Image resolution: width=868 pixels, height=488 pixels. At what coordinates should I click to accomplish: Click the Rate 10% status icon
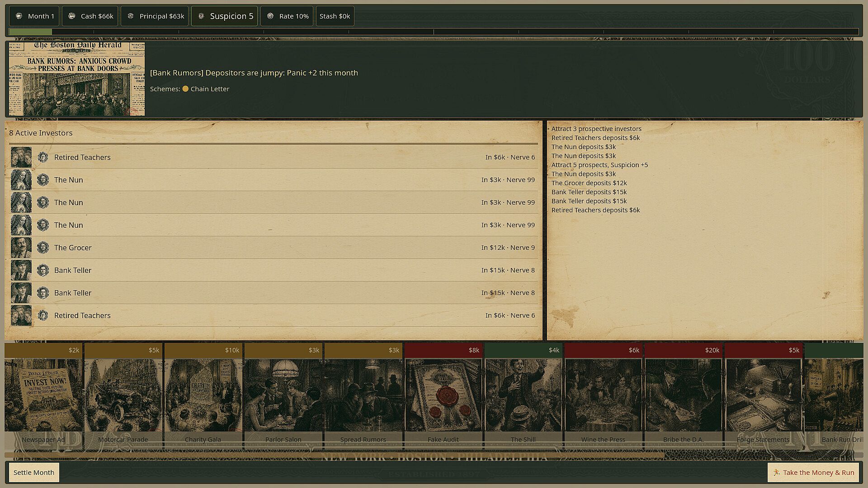[x=270, y=16]
